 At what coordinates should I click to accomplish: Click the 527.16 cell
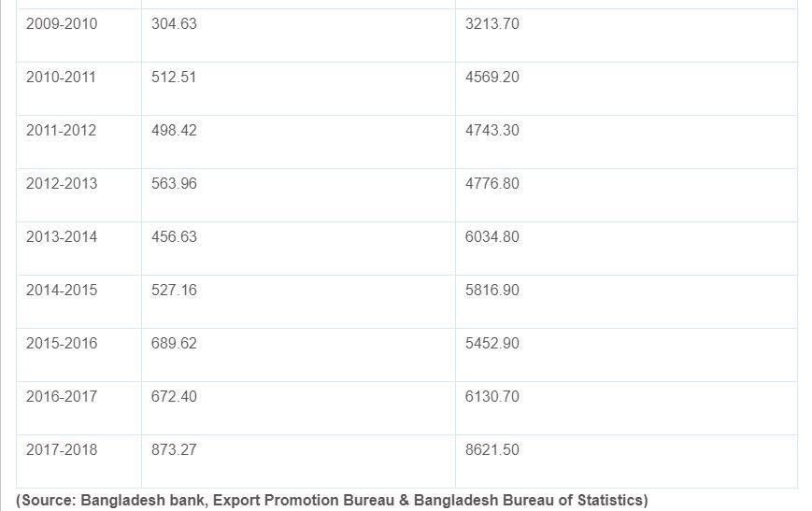pyautogui.click(x=174, y=290)
